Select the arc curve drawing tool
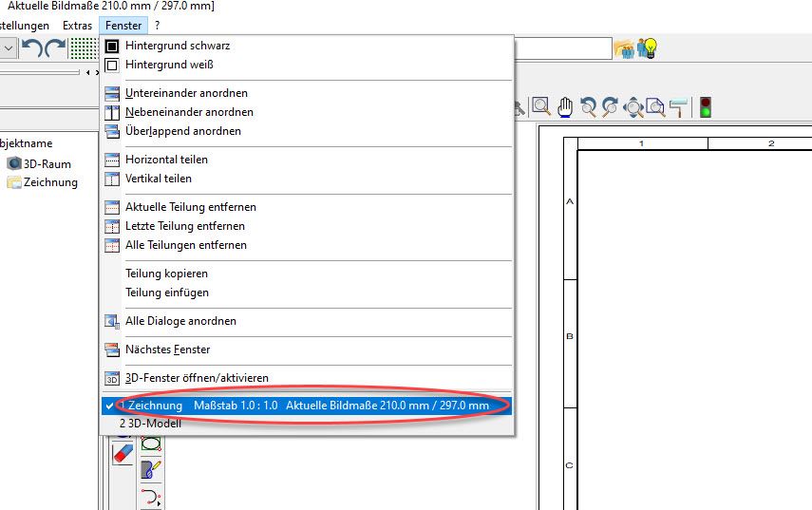The width and height of the screenshot is (812, 510). pos(151,497)
